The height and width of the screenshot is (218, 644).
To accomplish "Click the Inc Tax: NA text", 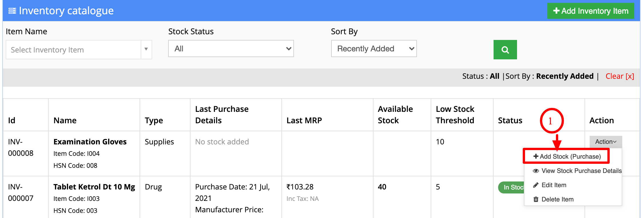I will point(303,199).
